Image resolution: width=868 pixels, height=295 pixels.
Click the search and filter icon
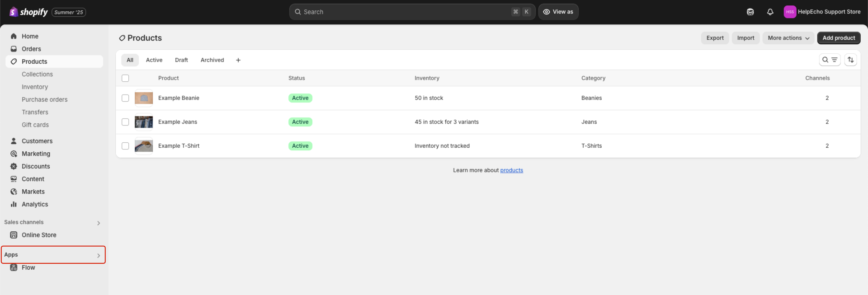click(829, 60)
